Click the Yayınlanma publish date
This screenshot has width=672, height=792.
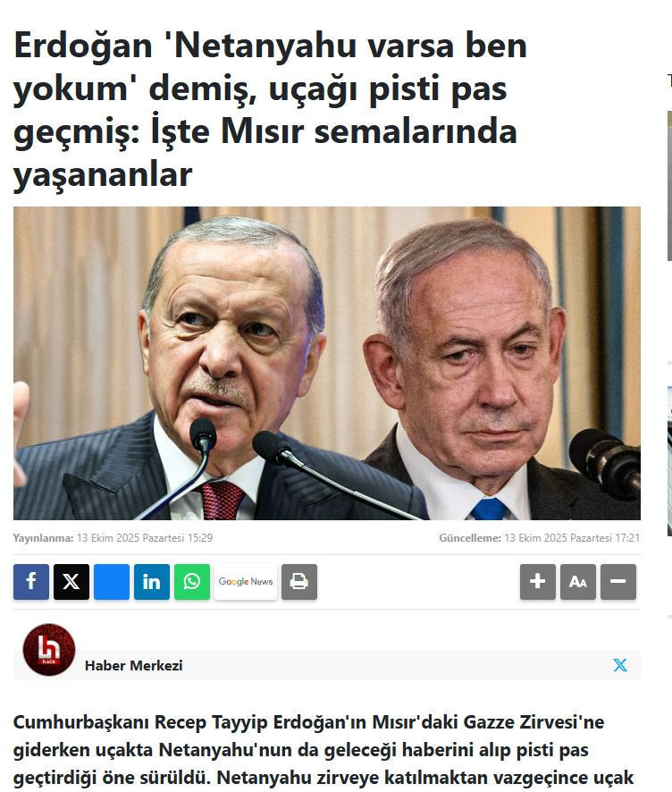point(113,538)
